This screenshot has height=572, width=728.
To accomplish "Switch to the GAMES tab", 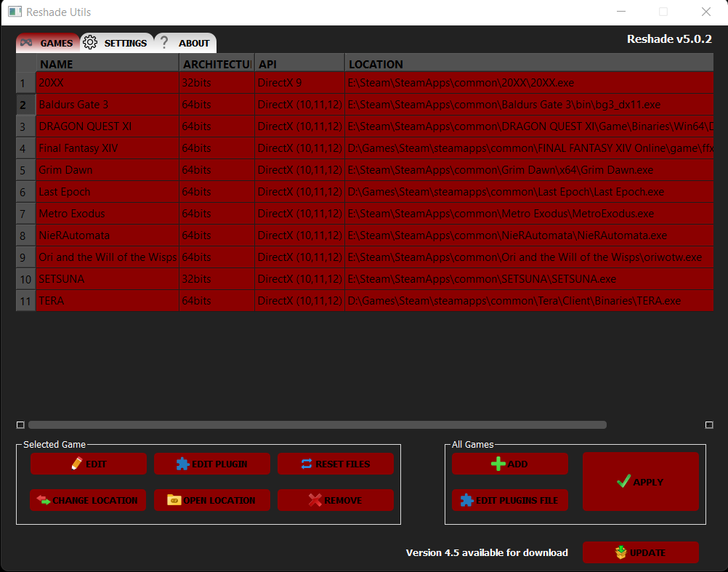I will (48, 43).
